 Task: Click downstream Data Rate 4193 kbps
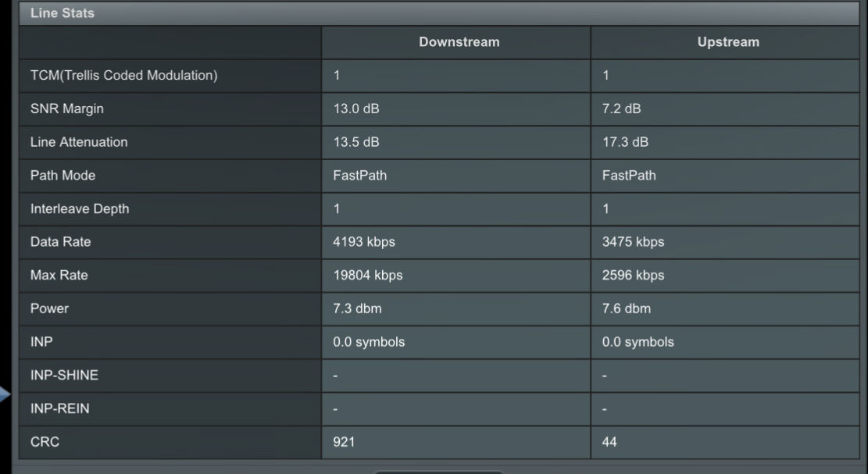(364, 242)
